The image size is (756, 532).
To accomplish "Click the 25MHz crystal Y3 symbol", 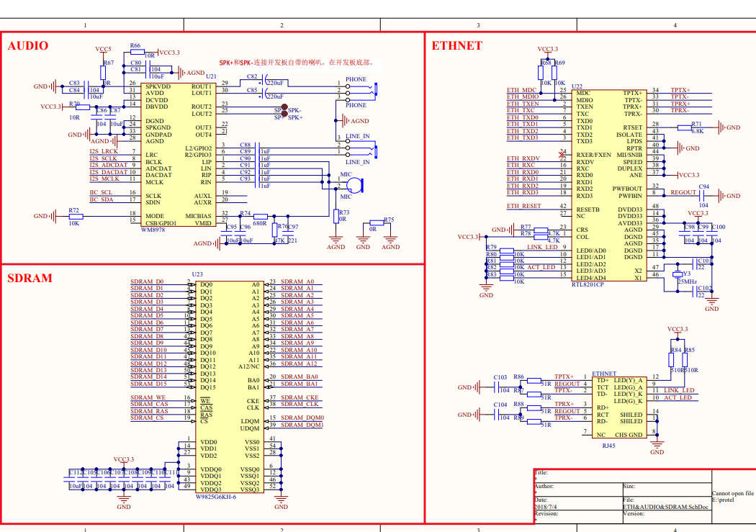I will coord(678,275).
